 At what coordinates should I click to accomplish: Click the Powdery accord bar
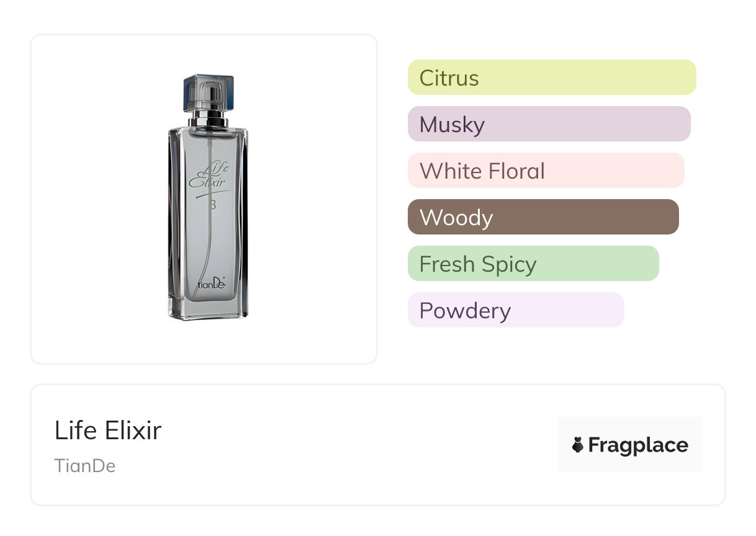point(515,310)
